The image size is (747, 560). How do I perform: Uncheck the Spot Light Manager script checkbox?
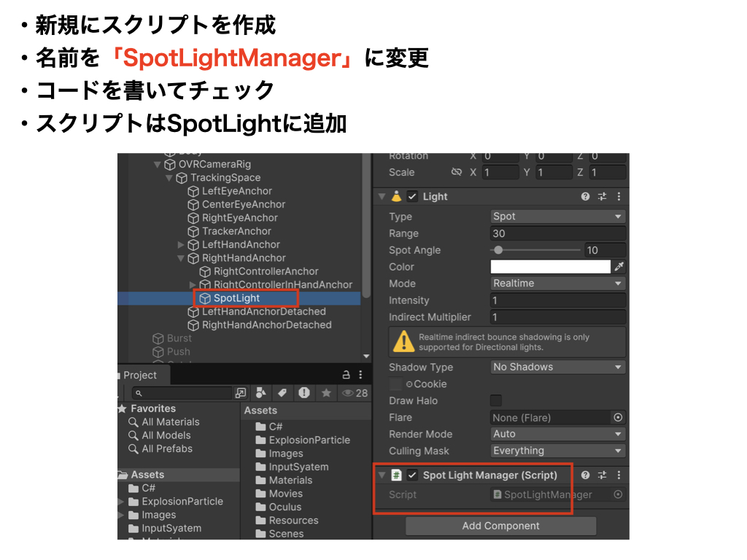tap(412, 475)
